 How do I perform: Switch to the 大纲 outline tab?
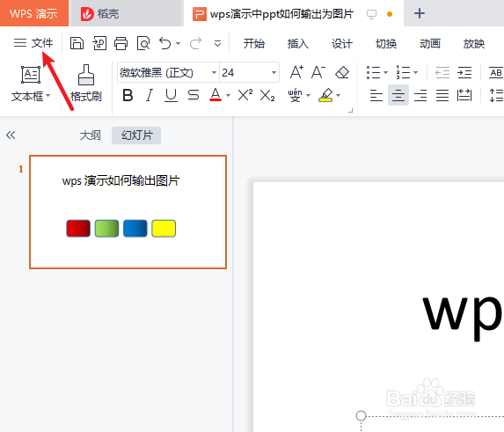click(91, 135)
